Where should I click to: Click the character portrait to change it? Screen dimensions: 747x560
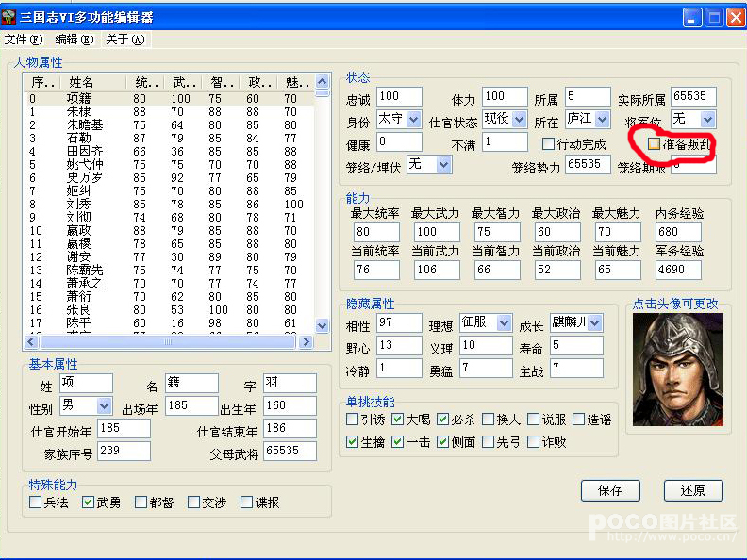pyautogui.click(x=677, y=369)
